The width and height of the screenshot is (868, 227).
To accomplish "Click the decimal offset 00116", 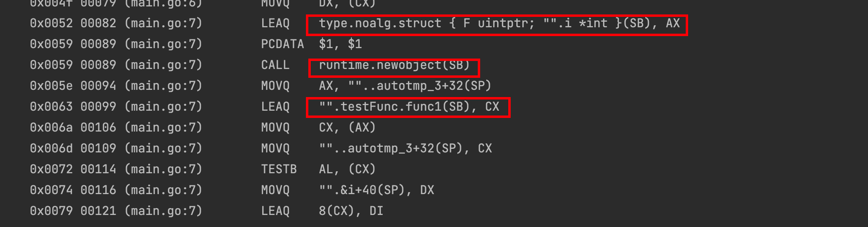I will tap(98, 190).
